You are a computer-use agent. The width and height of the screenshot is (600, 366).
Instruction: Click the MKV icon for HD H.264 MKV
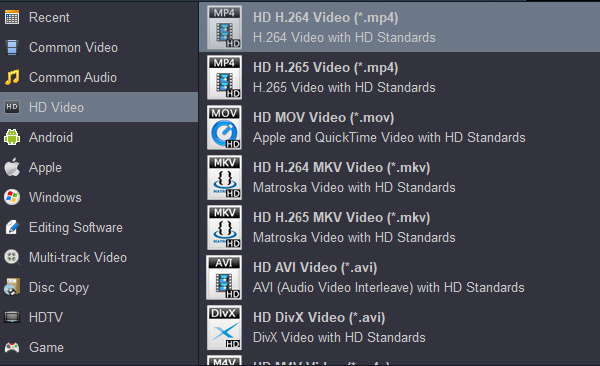(x=224, y=178)
